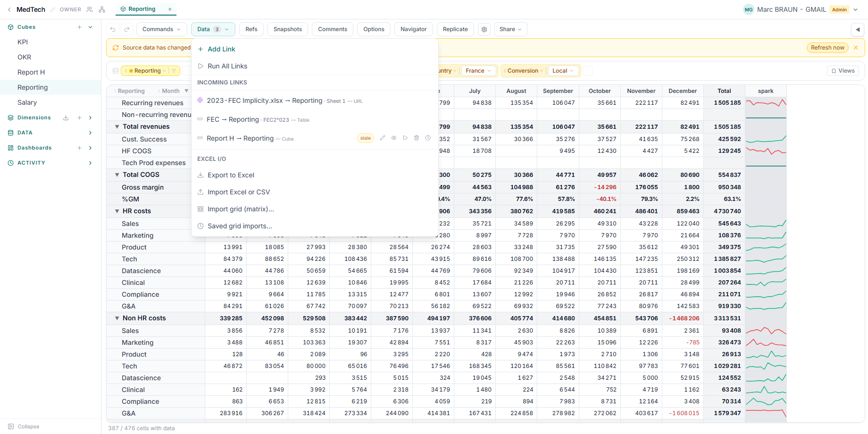
Task: Click the pencil icon to rename MedTech
Action: click(x=52, y=9)
